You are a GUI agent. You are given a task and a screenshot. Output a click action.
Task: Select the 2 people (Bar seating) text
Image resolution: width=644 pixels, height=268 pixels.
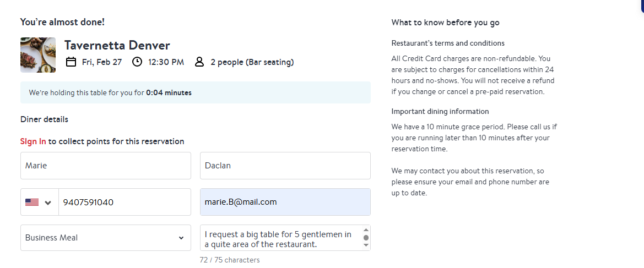pyautogui.click(x=252, y=62)
